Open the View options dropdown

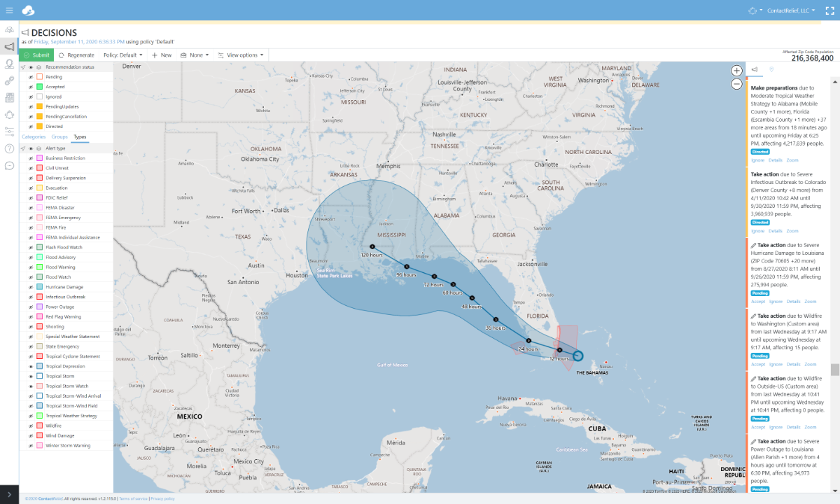pos(241,55)
